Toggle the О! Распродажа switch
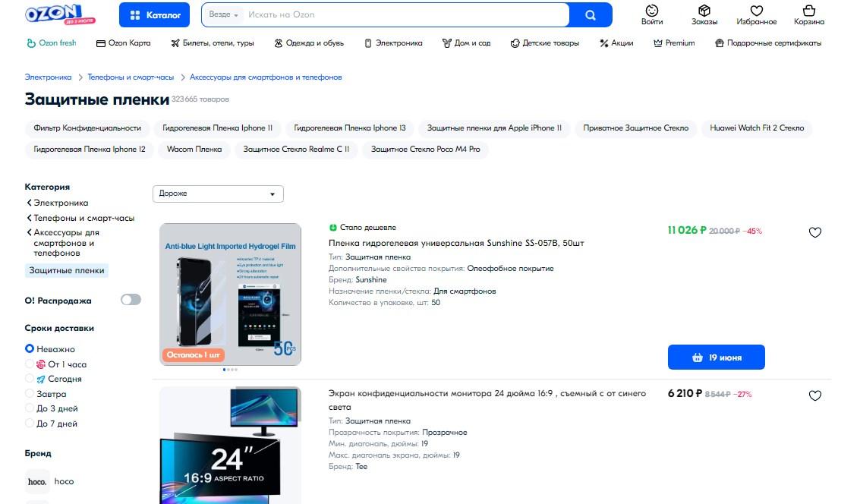 pos(131,299)
